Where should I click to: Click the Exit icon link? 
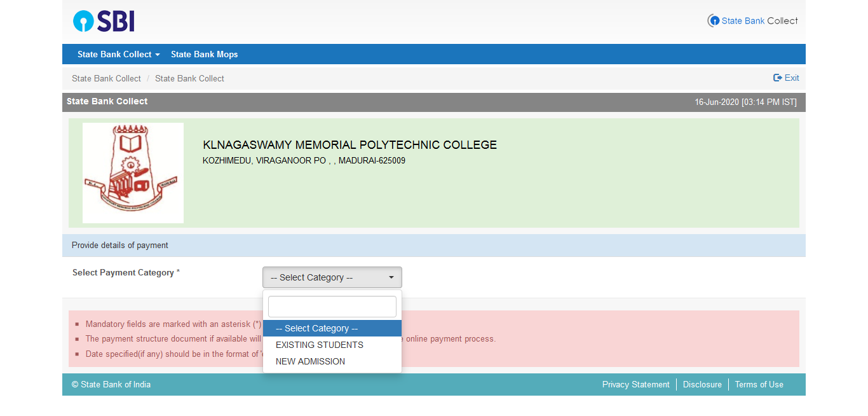786,78
